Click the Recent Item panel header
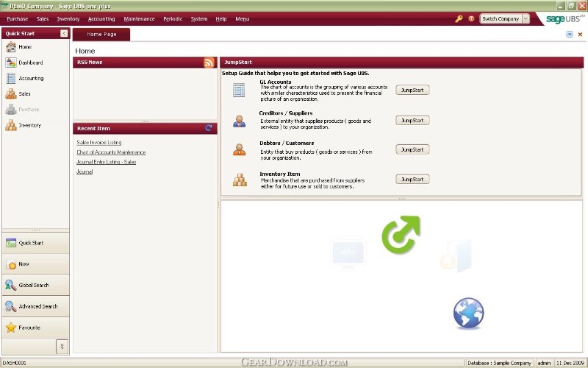 [145, 128]
